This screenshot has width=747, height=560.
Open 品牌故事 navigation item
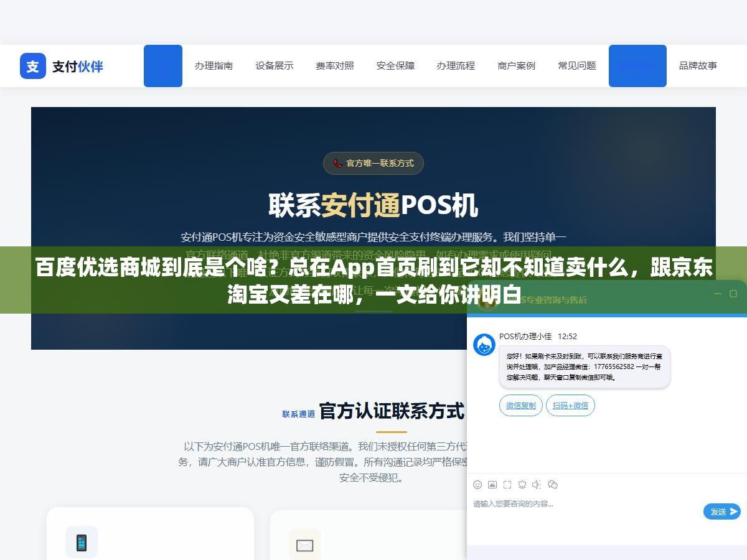(x=698, y=66)
